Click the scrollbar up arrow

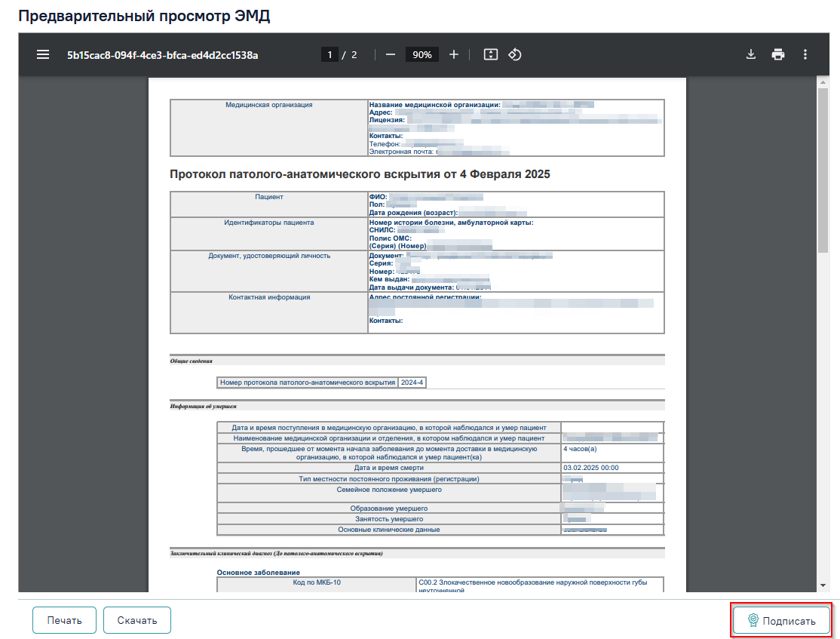[x=823, y=82]
